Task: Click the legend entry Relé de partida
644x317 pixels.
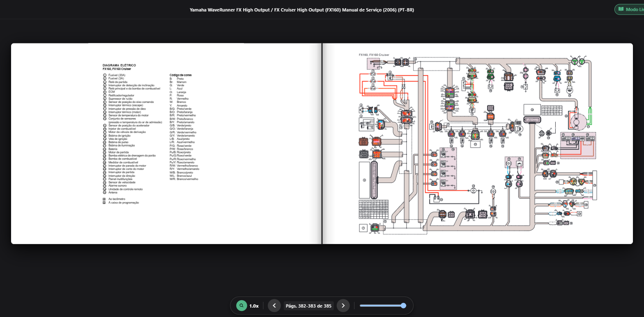Action: 118,82
